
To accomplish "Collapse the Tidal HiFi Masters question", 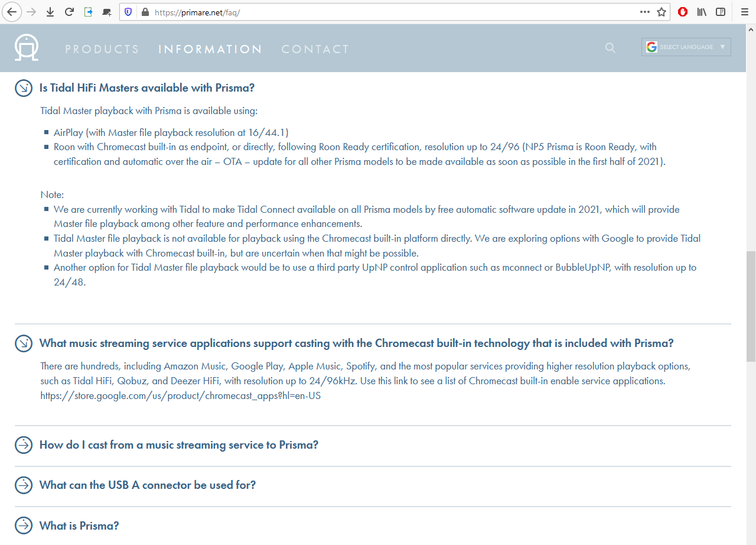I will click(x=24, y=88).
